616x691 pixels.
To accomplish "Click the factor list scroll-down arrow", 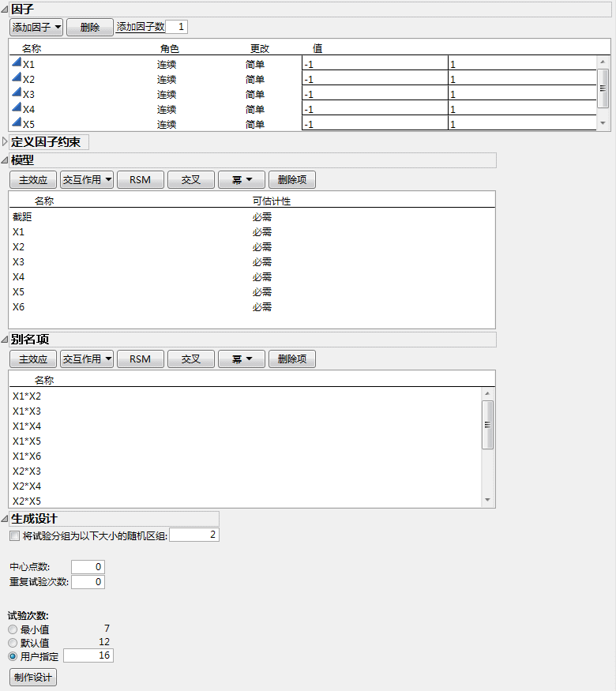I will pos(603,123).
